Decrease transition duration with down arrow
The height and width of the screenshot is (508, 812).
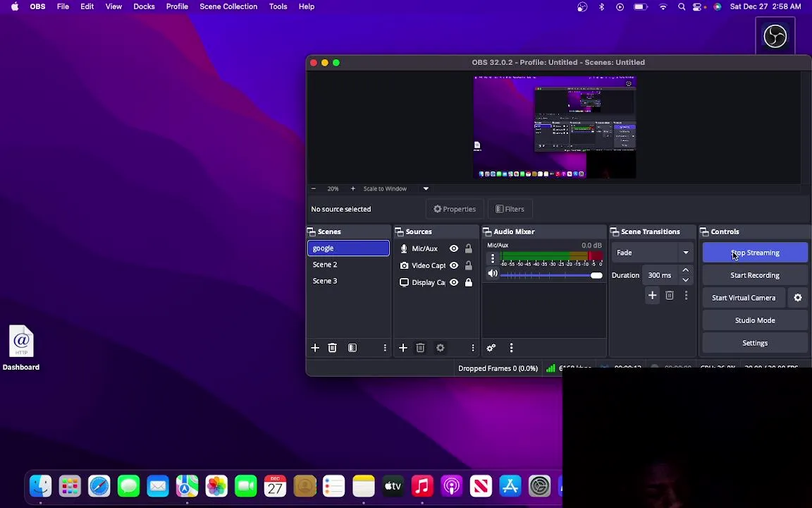click(686, 280)
